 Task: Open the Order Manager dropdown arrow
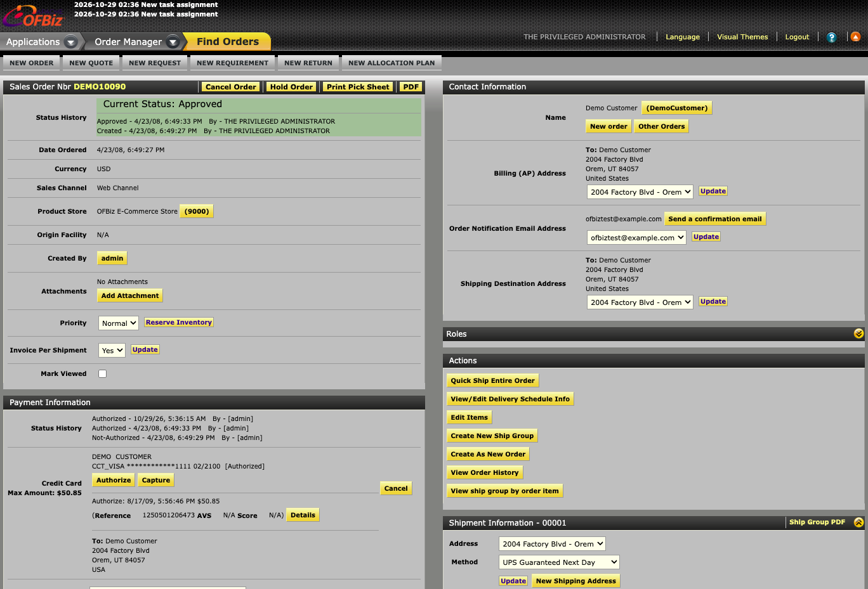tap(173, 42)
